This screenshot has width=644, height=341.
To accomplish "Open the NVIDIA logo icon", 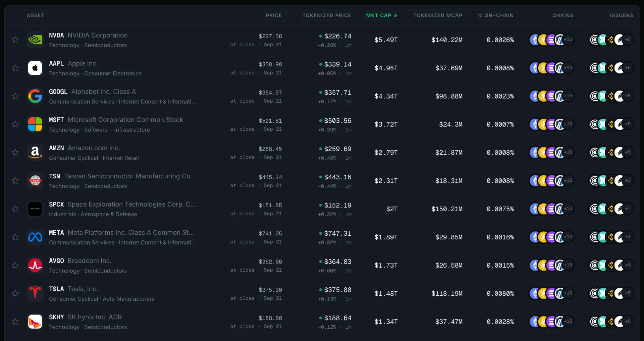I will click(x=35, y=40).
